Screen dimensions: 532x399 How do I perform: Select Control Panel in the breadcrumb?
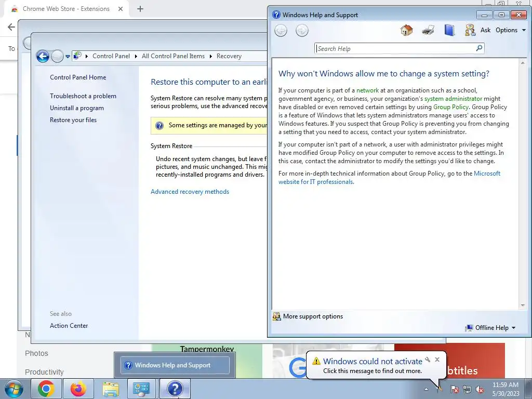point(111,56)
